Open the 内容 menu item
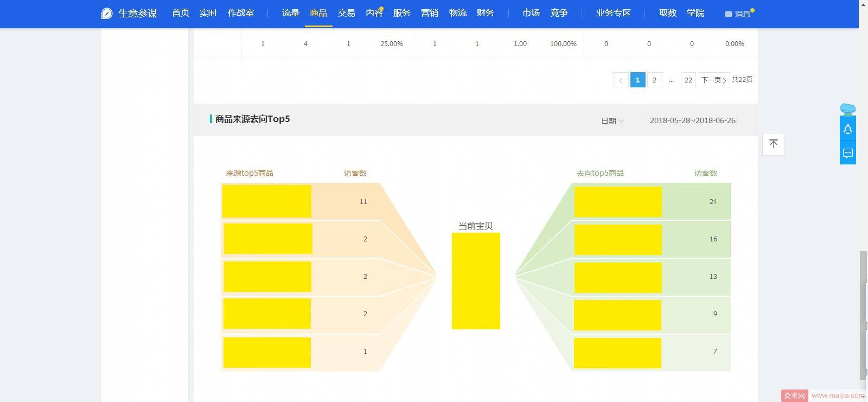 pos(374,13)
